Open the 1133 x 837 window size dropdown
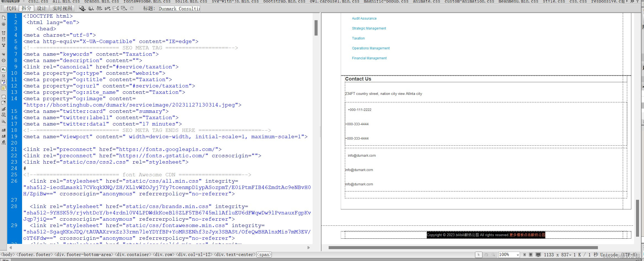Viewport: 644px width, 261px height. [557, 255]
